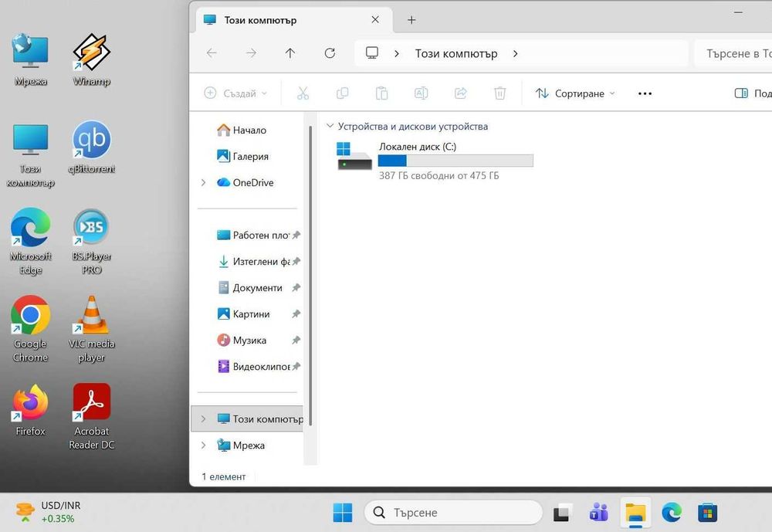The width and height of the screenshot is (772, 532).
Task: Open Музика in the sidebar
Action: click(x=242, y=341)
